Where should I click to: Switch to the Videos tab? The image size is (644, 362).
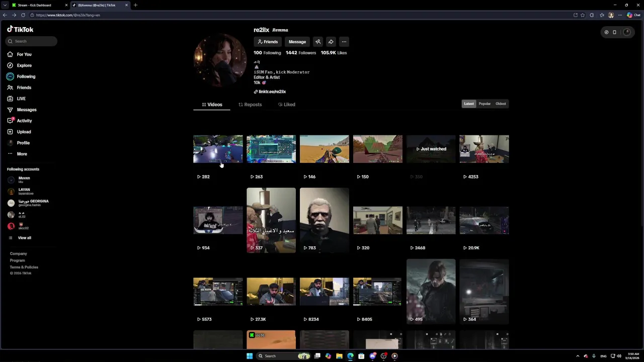click(x=212, y=105)
